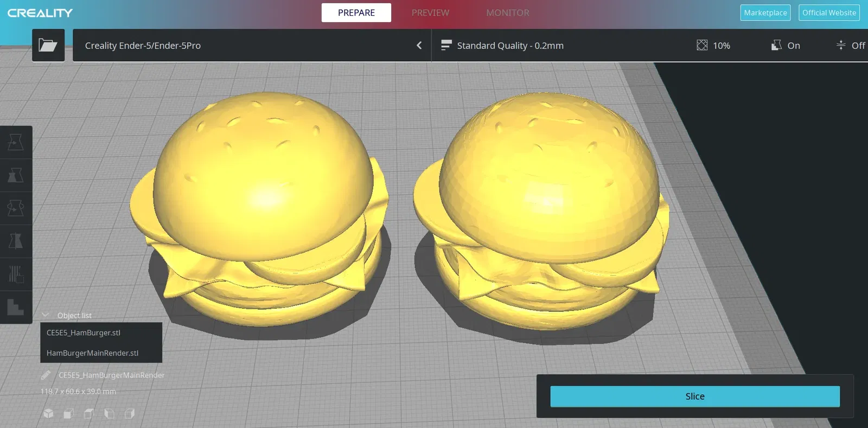Select the Rotate tool in left toolbar

point(16,208)
